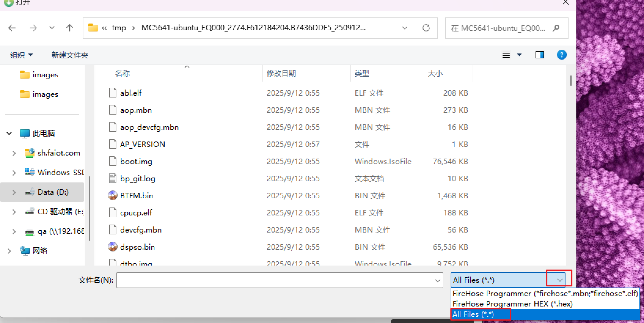644x323 pixels.
Task: Click the bp_git.log text document icon
Action: click(x=113, y=178)
